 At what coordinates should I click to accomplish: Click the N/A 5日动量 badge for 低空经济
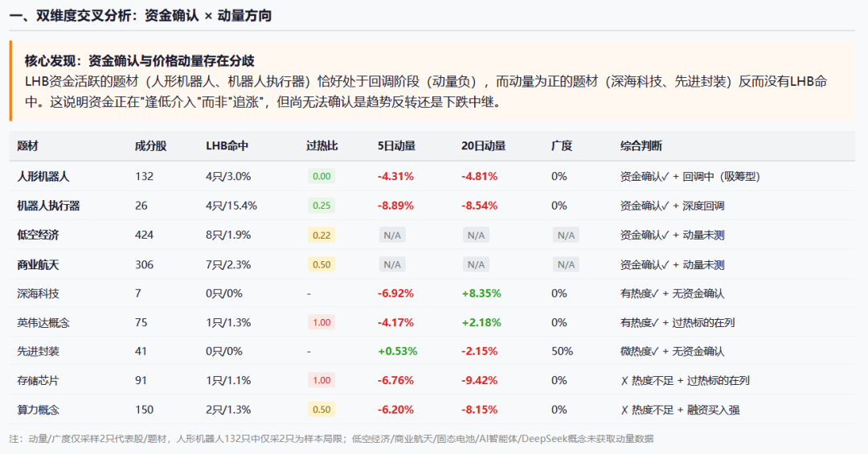392,235
